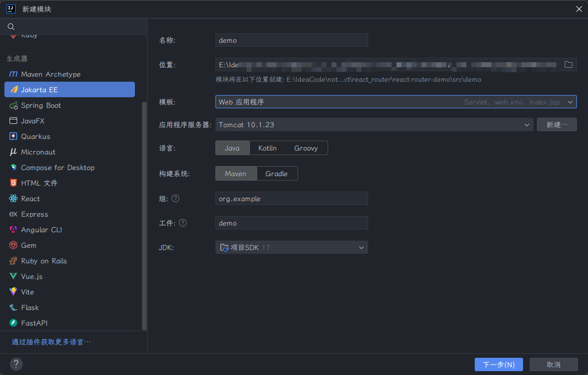The width and height of the screenshot is (588, 375).
Task: Select the Quarkus generator entry
Action: (69, 136)
